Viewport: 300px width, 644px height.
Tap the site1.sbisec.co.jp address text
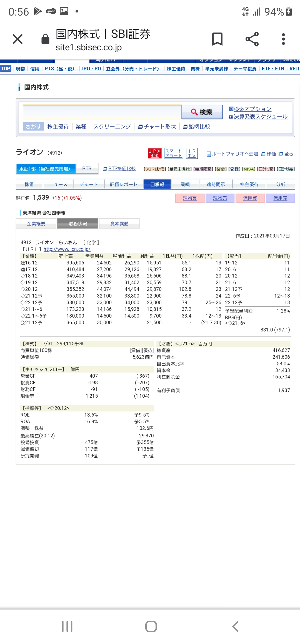(89, 48)
